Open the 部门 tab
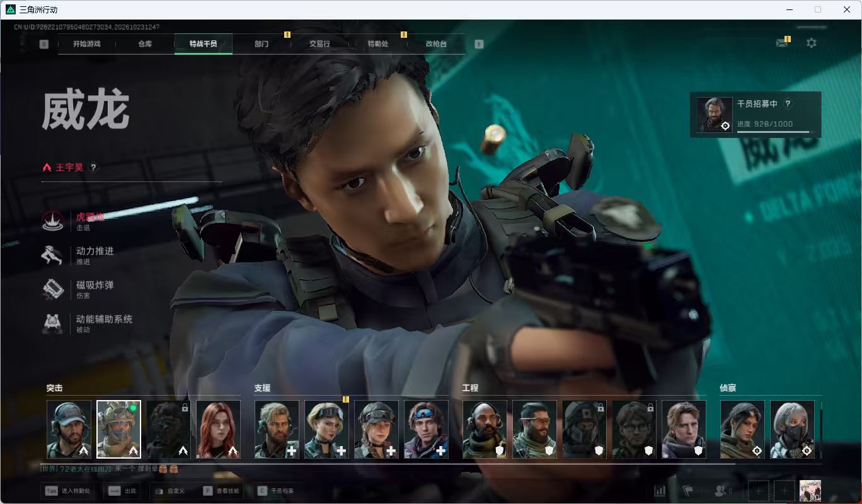Screen dimensions: 862x504 (x=261, y=44)
